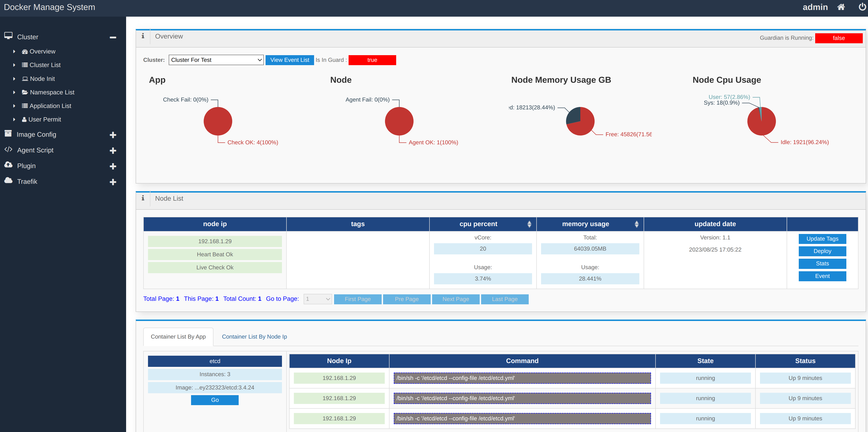Click the admin username in header
The image size is (868, 432).
pyautogui.click(x=815, y=7)
